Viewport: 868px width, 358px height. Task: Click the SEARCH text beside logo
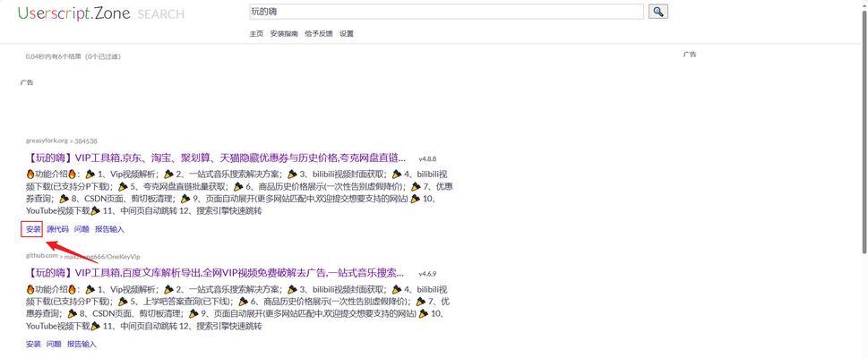[x=161, y=14]
